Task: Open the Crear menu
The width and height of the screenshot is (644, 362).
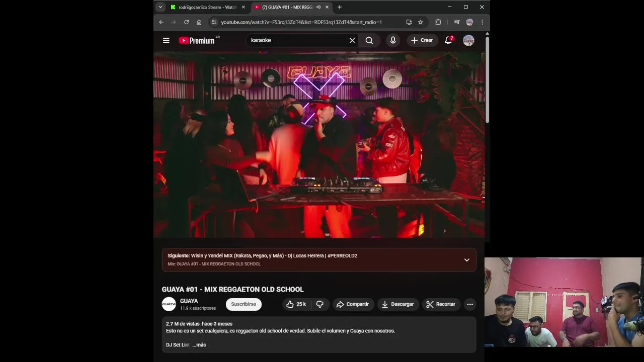Action: point(422,40)
